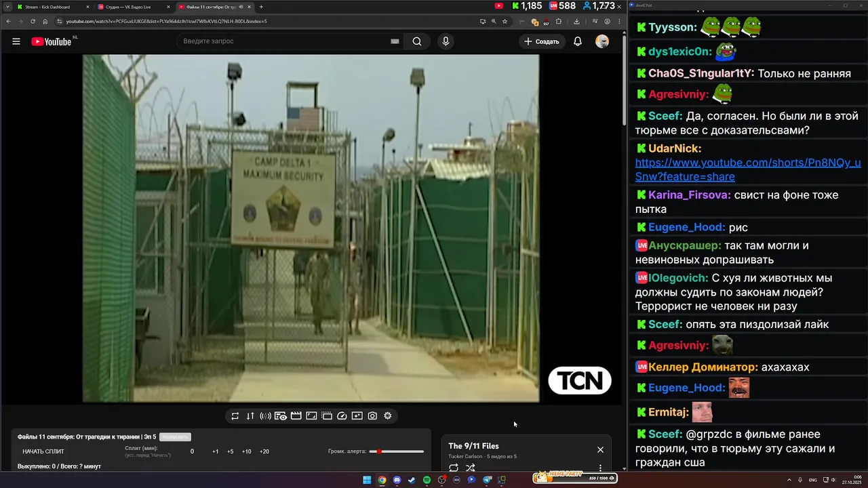Click the screen-plus icon in the player toolbar
868x488 pixels.
click(x=357, y=416)
